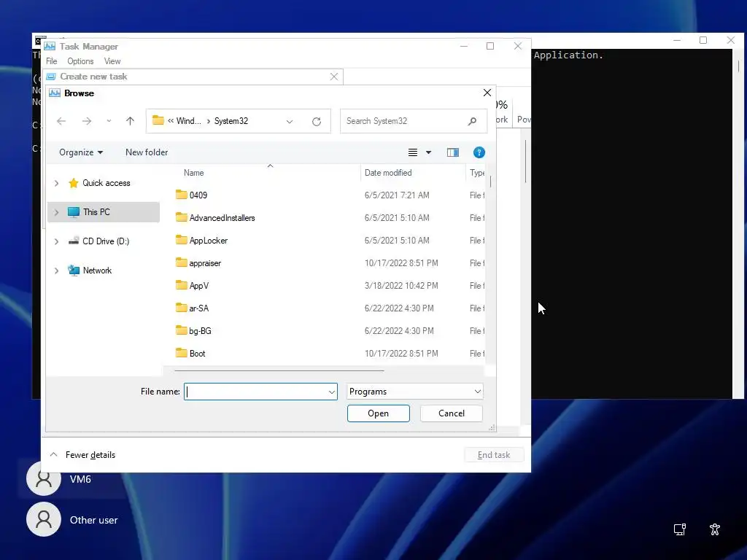
Task: Click the 6/5/2021 7:21 AM date cell
Action: tap(397, 195)
